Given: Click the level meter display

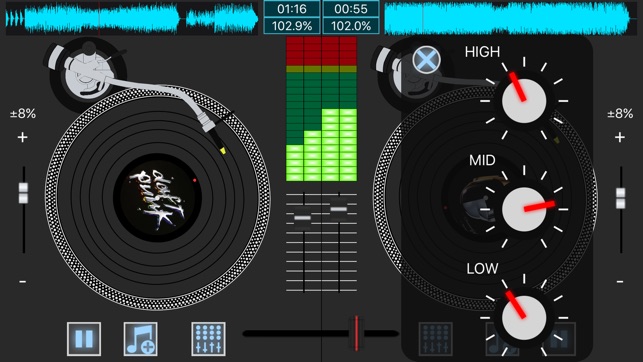Looking at the screenshot, I should [322, 109].
